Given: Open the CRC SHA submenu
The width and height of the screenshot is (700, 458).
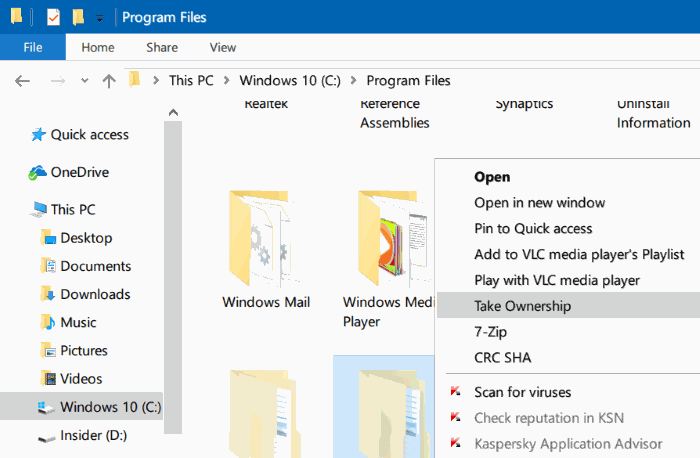Looking at the screenshot, I should pyautogui.click(x=503, y=358).
